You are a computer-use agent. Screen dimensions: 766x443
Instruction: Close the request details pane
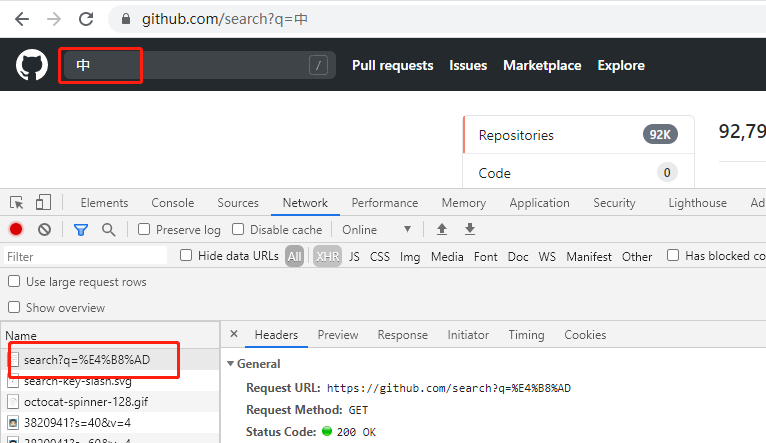(x=234, y=334)
